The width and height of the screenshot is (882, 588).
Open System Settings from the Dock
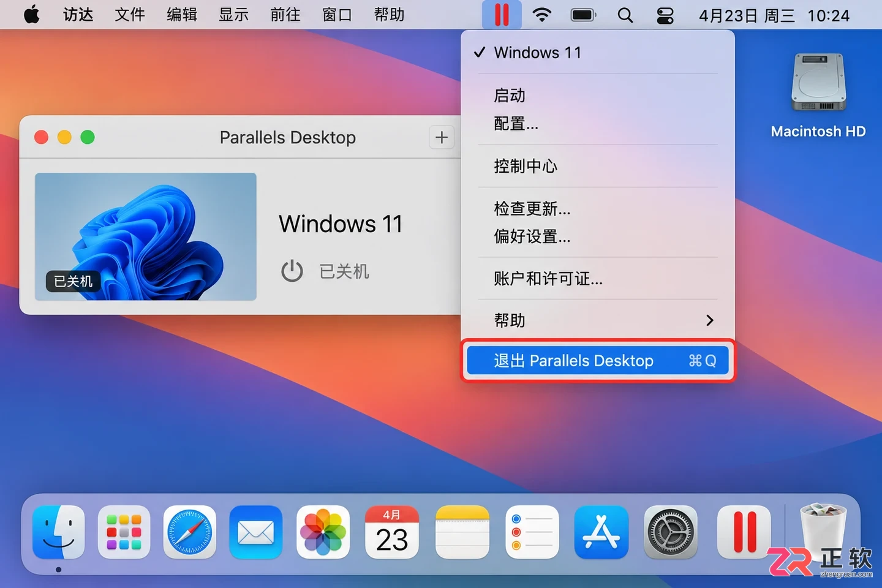click(671, 532)
